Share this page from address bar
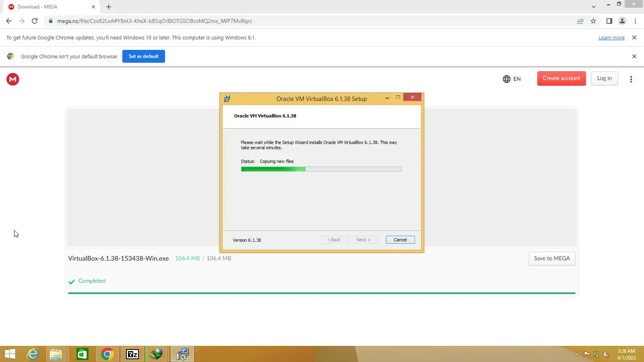This screenshot has height=362, width=644. pos(580,21)
